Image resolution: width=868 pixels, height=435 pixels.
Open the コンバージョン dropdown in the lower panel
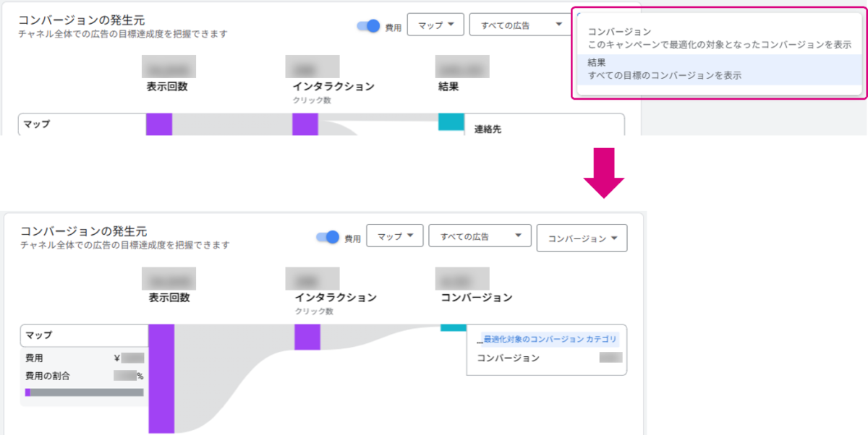tap(582, 238)
